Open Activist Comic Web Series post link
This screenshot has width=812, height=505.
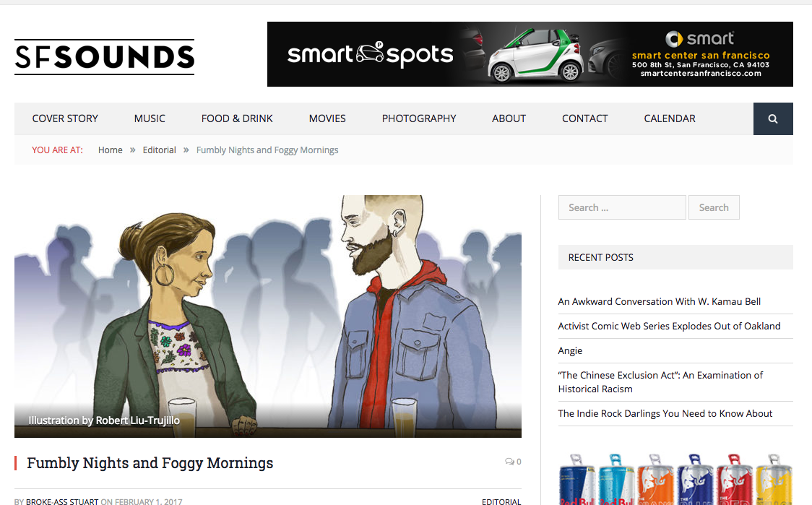click(x=669, y=327)
